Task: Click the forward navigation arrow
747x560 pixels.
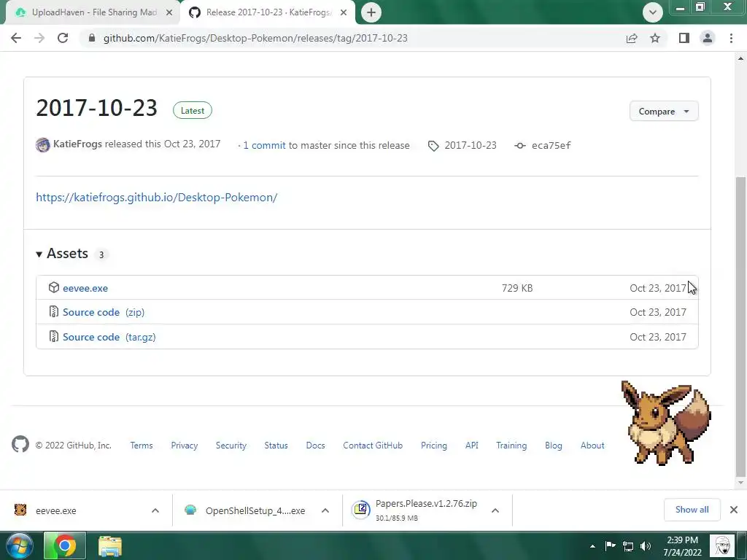Action: [x=39, y=38]
